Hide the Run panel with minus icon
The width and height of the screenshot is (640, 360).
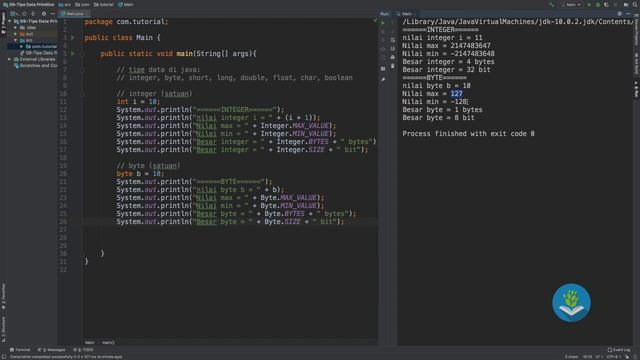pyautogui.click(x=628, y=13)
